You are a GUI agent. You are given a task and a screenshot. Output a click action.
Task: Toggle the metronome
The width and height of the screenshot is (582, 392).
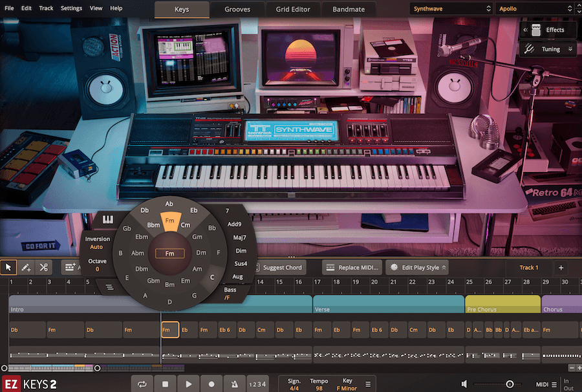click(x=234, y=384)
